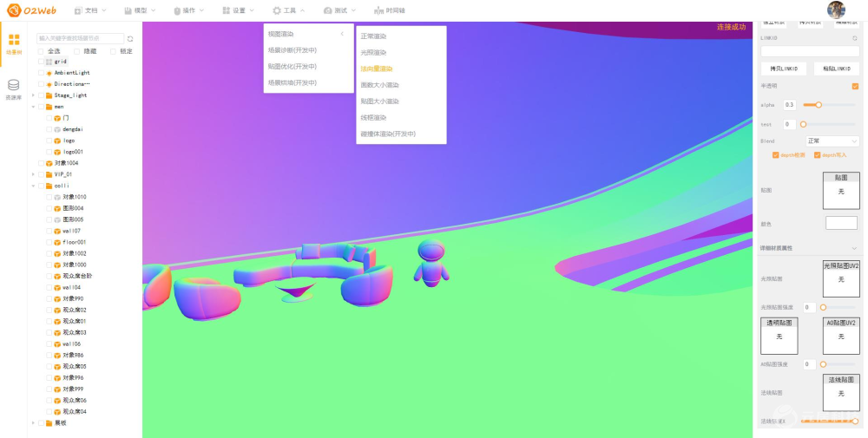Open the 模型 model menu
This screenshot has width=868, height=438.
pyautogui.click(x=140, y=10)
